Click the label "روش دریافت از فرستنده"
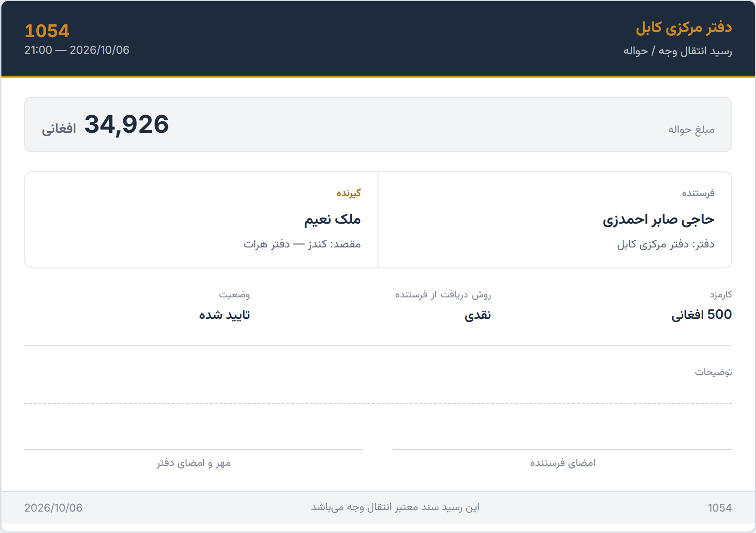Viewport: 756px width, 533px height. tap(443, 295)
